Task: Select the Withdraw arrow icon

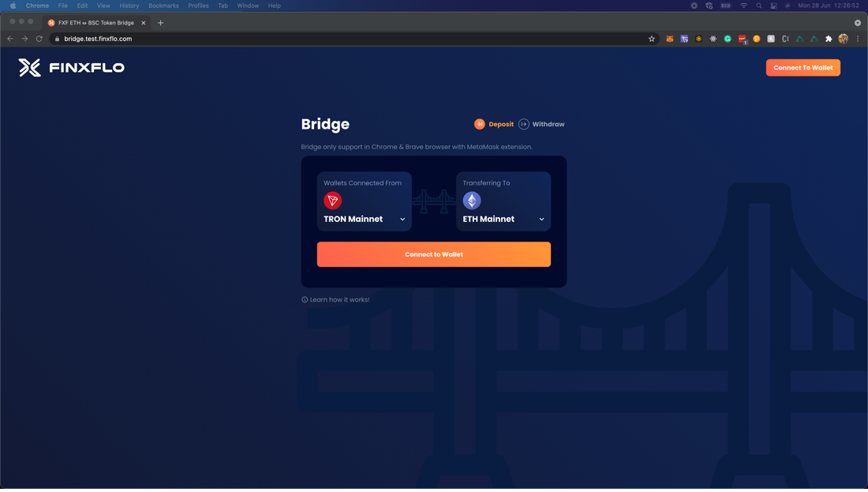Action: point(524,124)
